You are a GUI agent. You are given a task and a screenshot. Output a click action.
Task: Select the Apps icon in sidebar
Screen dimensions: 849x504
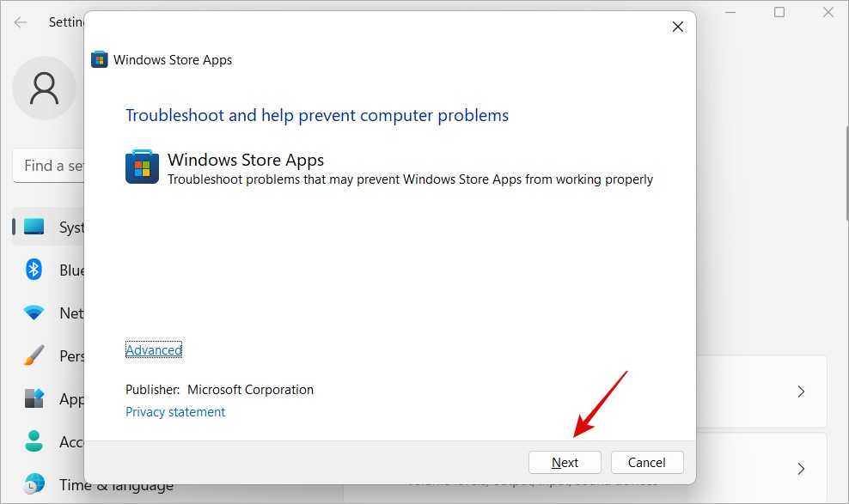[34, 398]
